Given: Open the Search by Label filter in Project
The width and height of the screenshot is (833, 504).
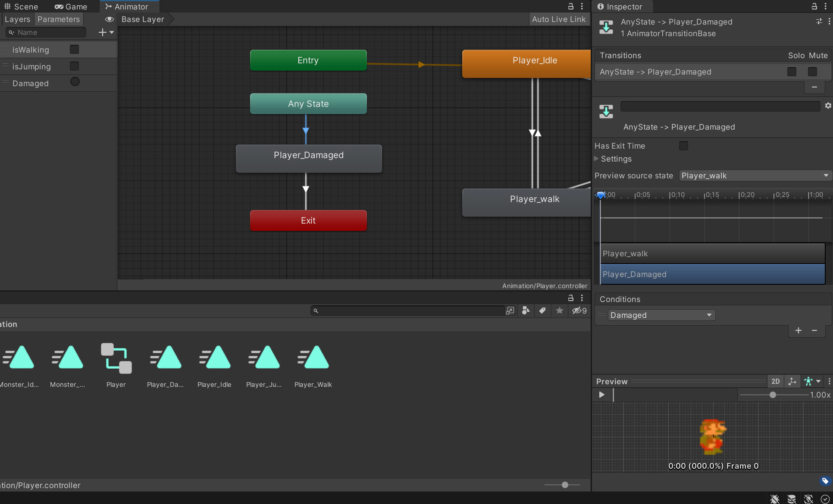Looking at the screenshot, I should click(542, 311).
